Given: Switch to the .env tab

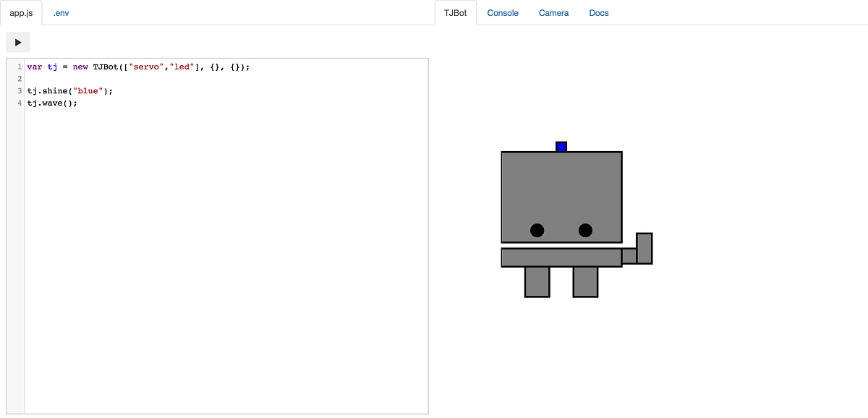Looking at the screenshot, I should click(59, 12).
